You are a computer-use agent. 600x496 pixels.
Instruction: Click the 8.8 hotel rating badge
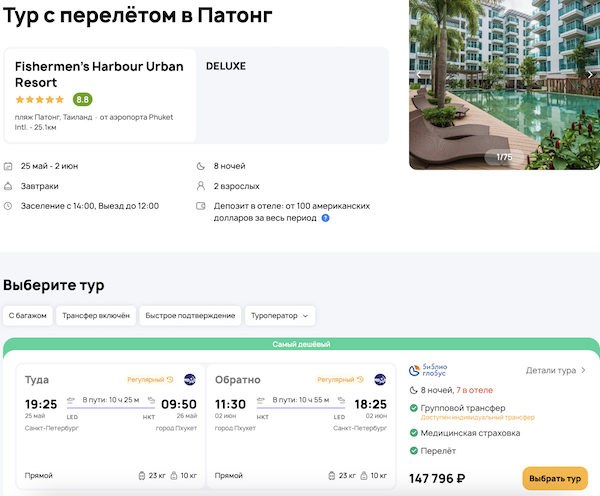[x=82, y=100]
